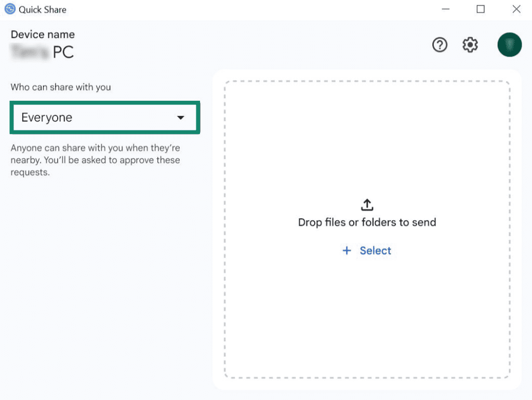Click the 'Device name' heading label

click(x=43, y=34)
